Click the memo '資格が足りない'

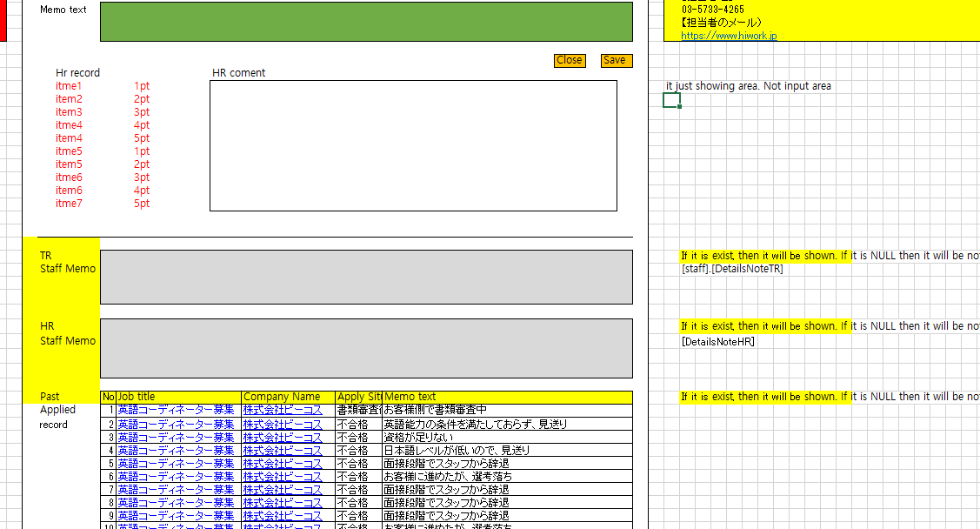[x=418, y=437]
